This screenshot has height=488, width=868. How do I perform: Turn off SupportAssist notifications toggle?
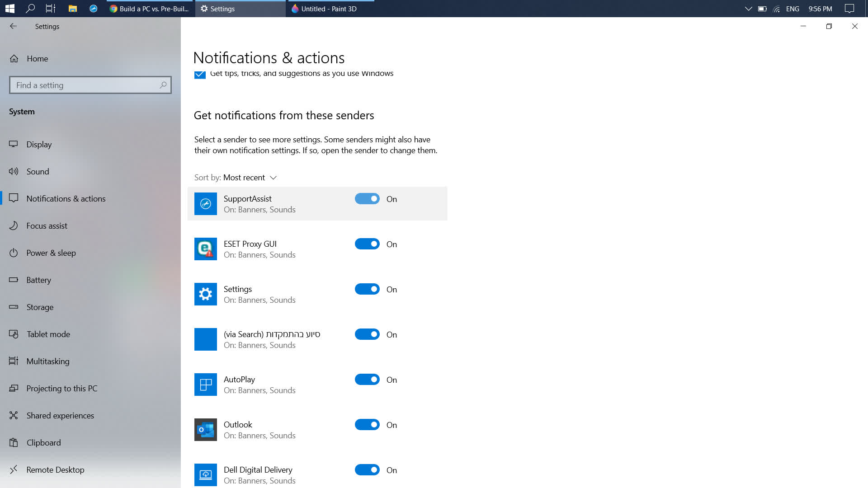point(367,199)
